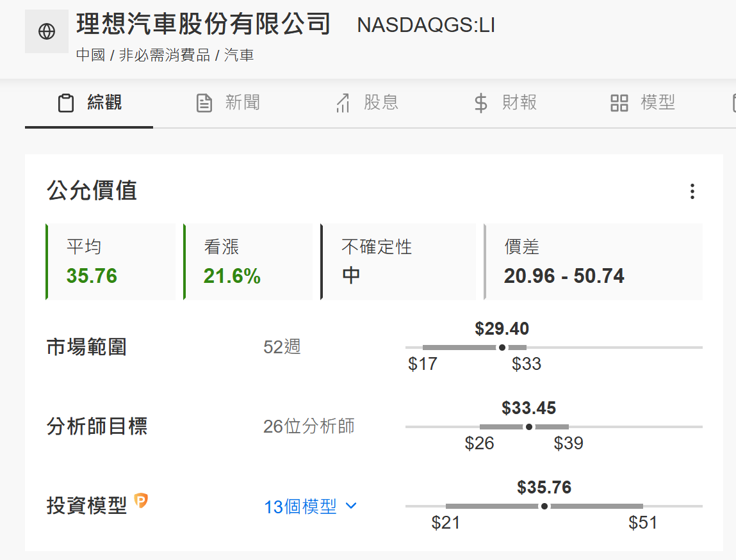This screenshot has height=560, width=736.
Task: Click the grid icon on the 模型 tab
Action: pyautogui.click(x=619, y=102)
